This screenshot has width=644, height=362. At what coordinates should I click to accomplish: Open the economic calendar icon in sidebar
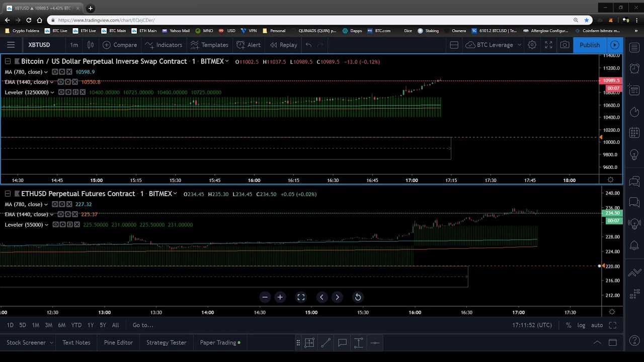pos(634,133)
